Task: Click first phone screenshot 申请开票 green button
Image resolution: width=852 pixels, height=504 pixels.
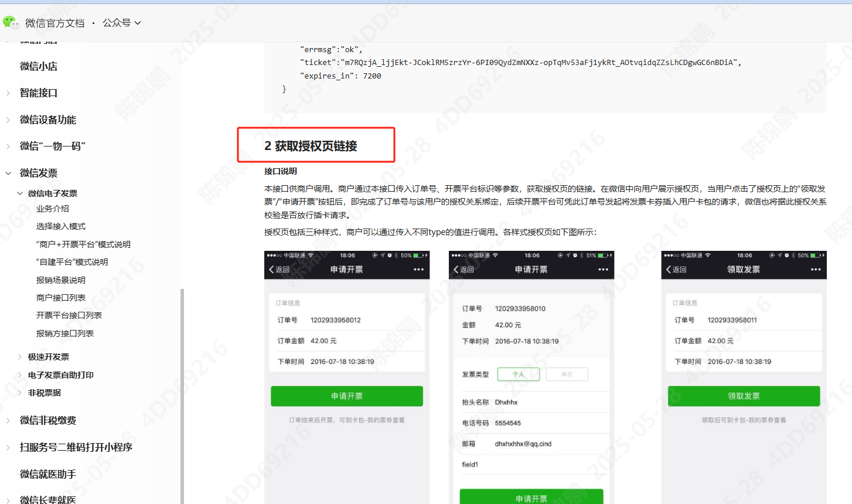Action: [x=347, y=396]
